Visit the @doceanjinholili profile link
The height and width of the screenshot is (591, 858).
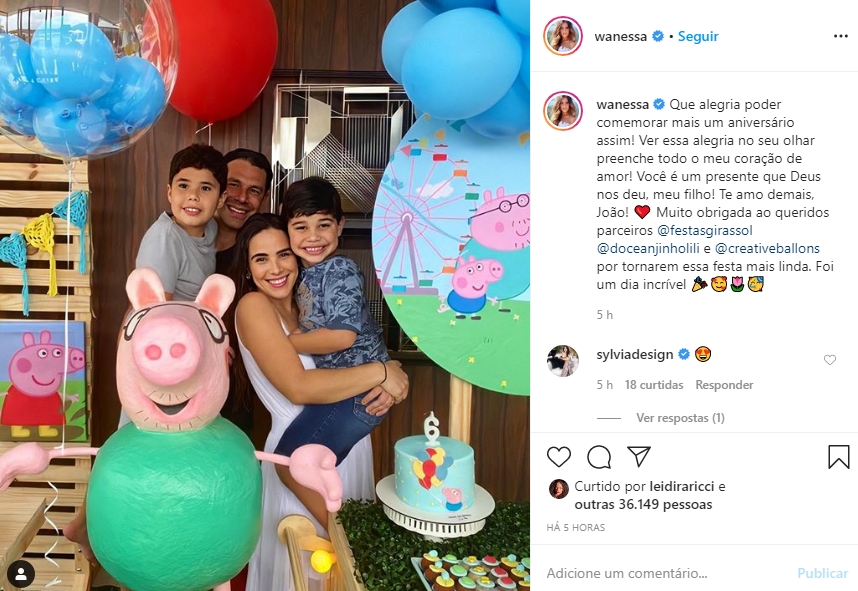[x=648, y=248]
